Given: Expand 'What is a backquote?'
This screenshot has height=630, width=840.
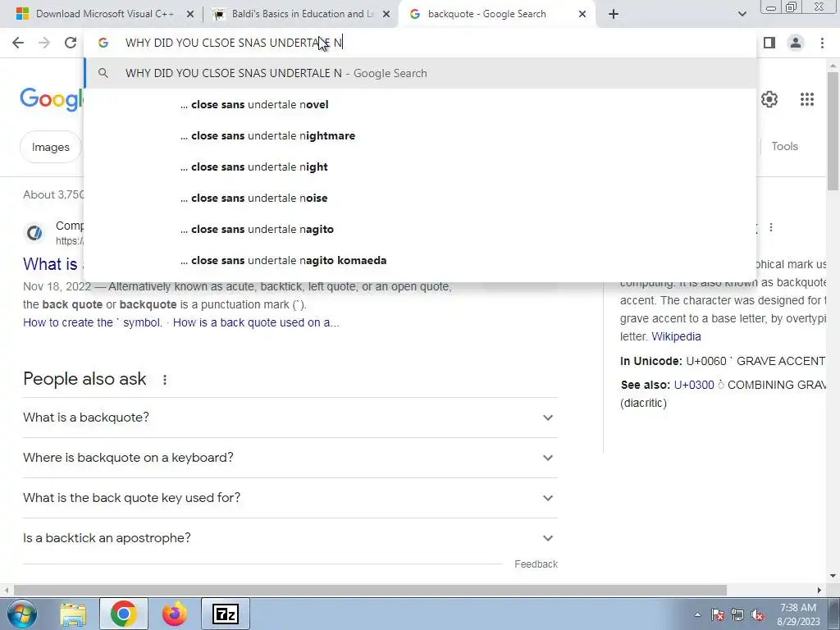Looking at the screenshot, I should coord(290,418).
